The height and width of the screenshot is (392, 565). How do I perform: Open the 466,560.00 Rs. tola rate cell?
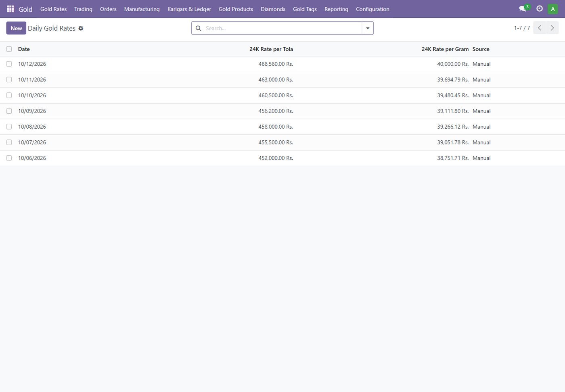276,64
